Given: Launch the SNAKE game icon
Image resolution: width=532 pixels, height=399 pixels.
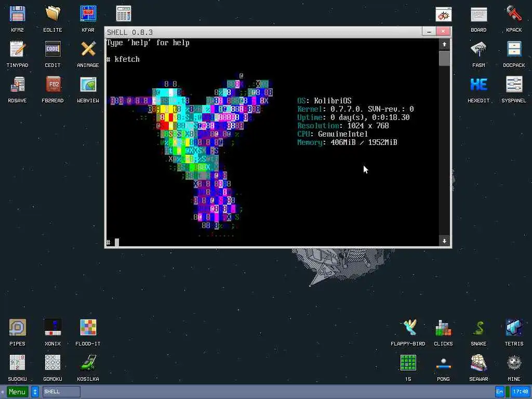Looking at the screenshot, I should point(478,328).
